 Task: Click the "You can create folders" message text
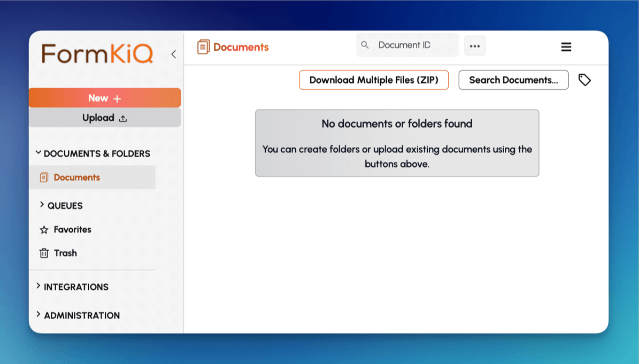[397, 157]
